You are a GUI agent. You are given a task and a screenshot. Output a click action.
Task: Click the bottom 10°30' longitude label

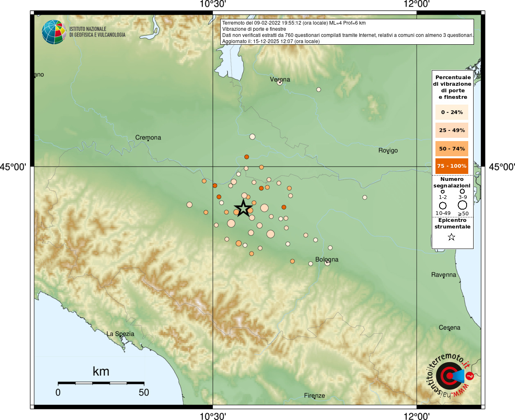(x=213, y=416)
